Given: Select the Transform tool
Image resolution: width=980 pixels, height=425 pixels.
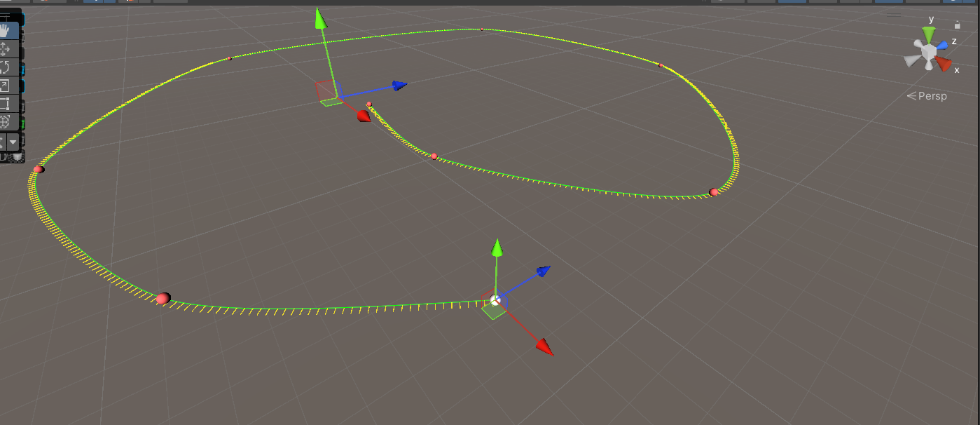Looking at the screenshot, I should pyautogui.click(x=6, y=122).
